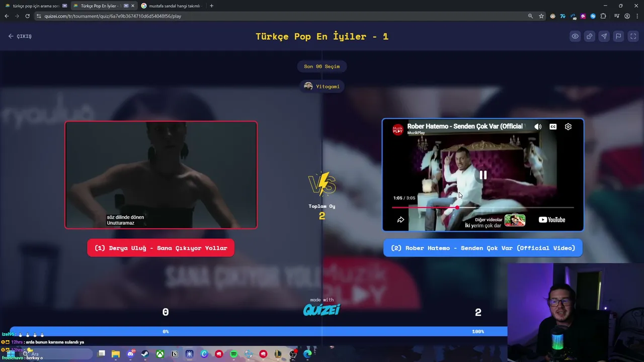Open the Shazam browser extension
The width and height of the screenshot is (644, 362).
tap(593, 16)
